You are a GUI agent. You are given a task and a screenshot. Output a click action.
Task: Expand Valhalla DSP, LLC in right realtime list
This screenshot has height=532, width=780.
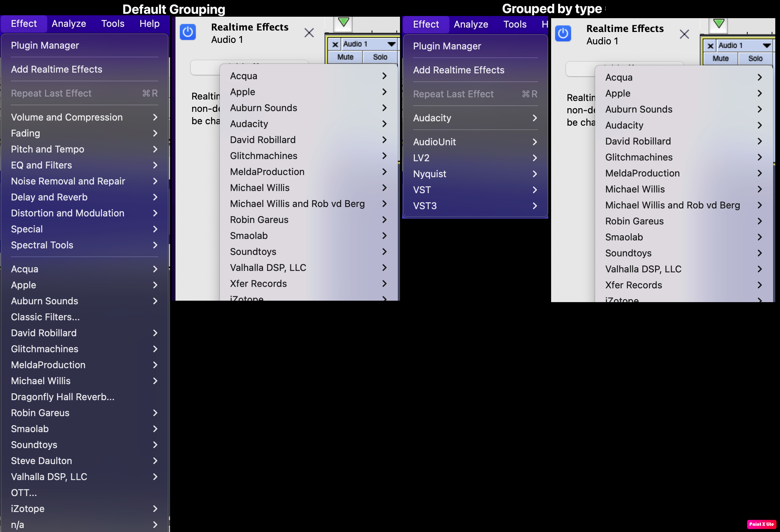pos(684,269)
